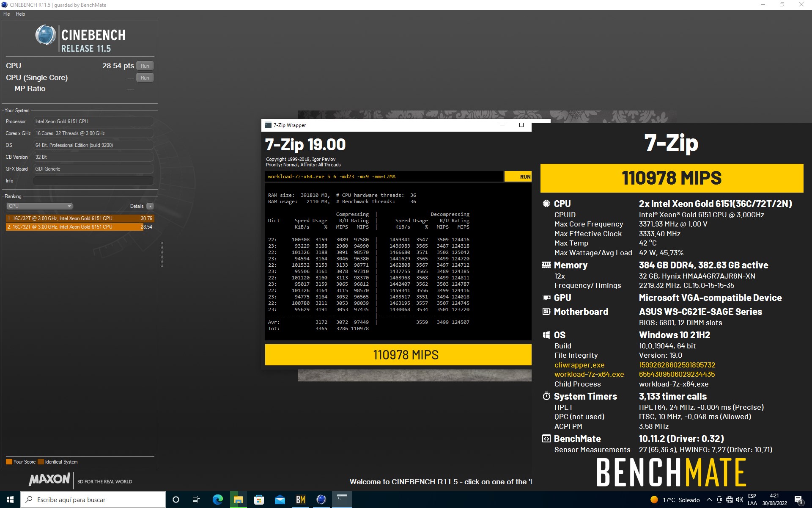Click the Cinebench logo sphere icon
The width and height of the screenshot is (812, 508).
[46, 35]
